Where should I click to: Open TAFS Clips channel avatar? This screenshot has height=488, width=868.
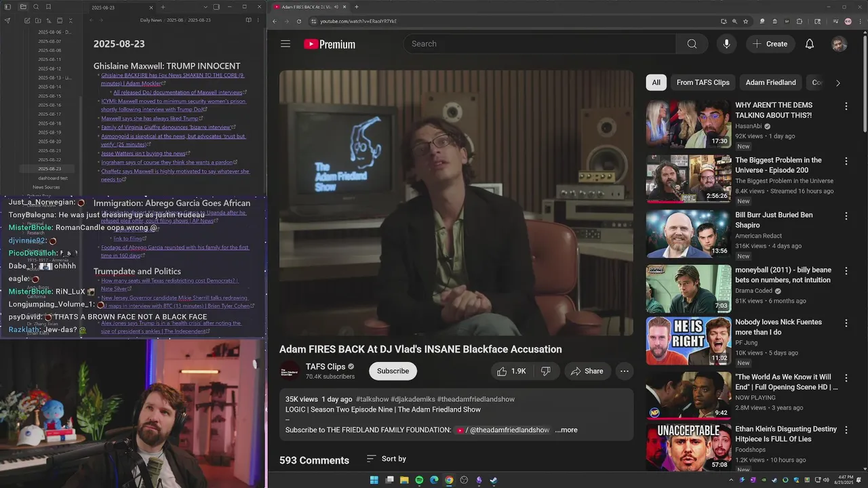pyautogui.click(x=290, y=371)
